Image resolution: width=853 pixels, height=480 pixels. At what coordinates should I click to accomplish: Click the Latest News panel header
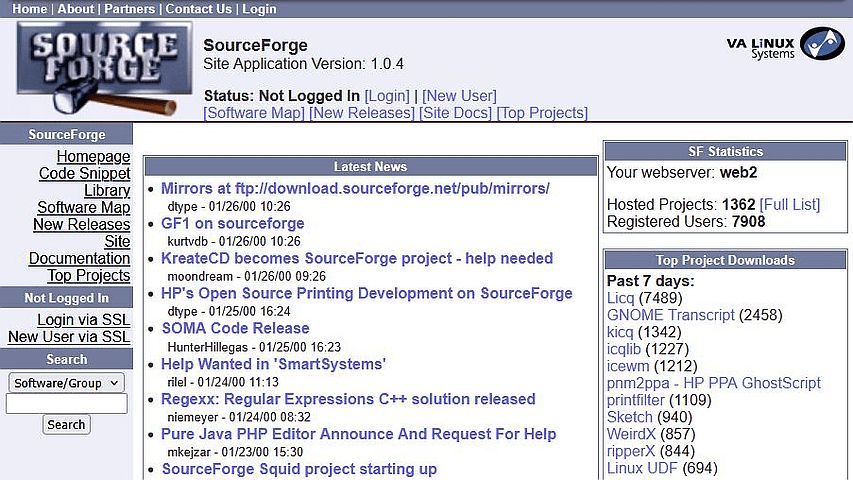pyautogui.click(x=370, y=167)
